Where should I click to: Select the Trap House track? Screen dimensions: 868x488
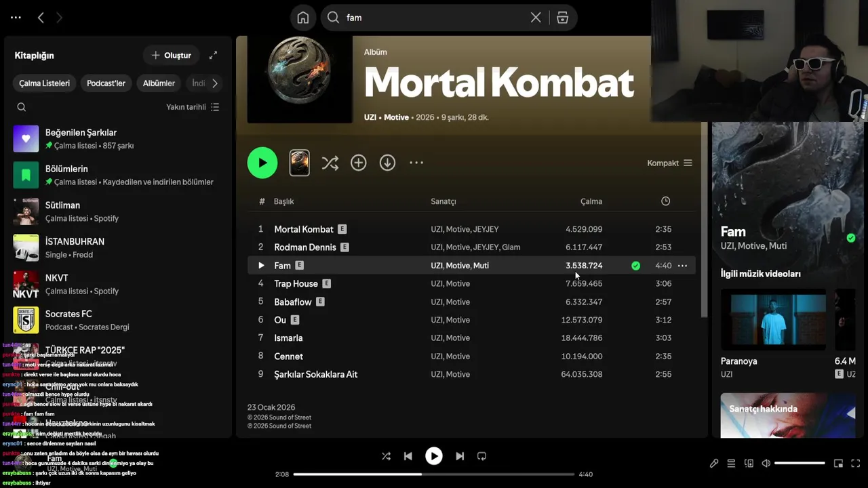tap(472, 283)
